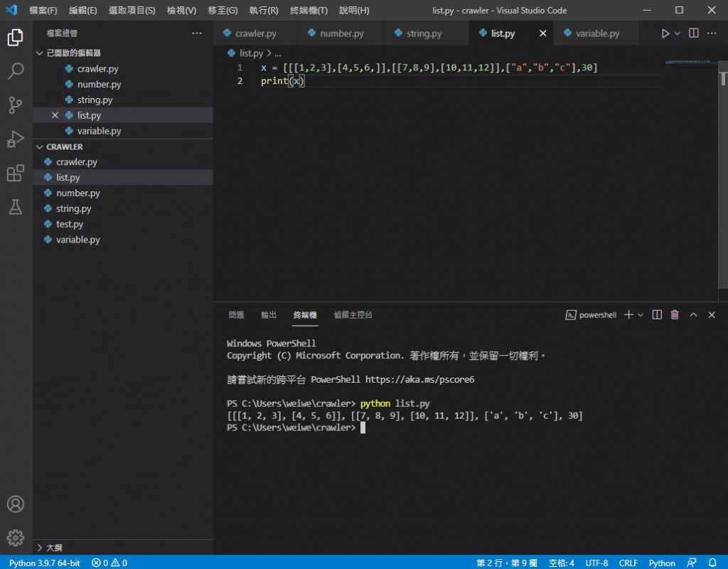Switch to crawler.py editor tab
This screenshot has width=728, height=569.
coord(255,33)
